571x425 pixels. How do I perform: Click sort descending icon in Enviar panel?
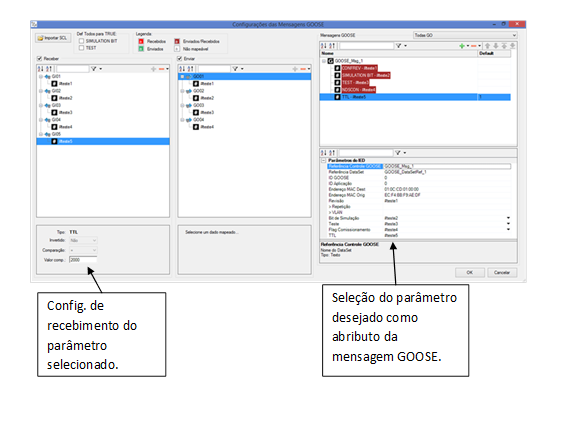pos(190,68)
